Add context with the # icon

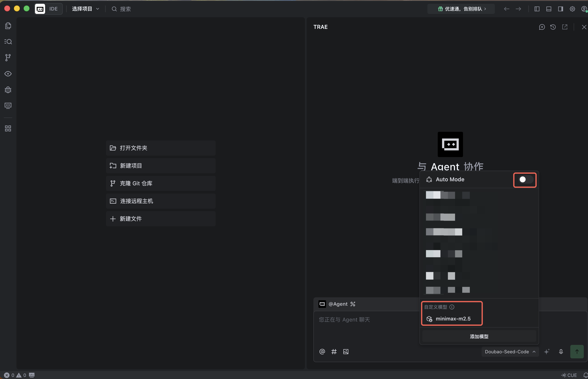click(334, 352)
